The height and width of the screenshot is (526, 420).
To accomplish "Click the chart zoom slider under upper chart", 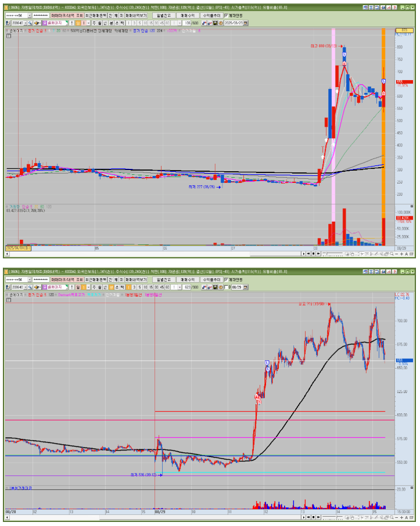I will pyautogui.click(x=333, y=254).
